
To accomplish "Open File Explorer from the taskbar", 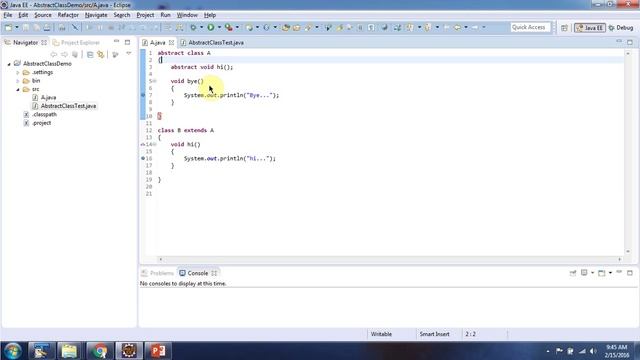I will (69, 351).
